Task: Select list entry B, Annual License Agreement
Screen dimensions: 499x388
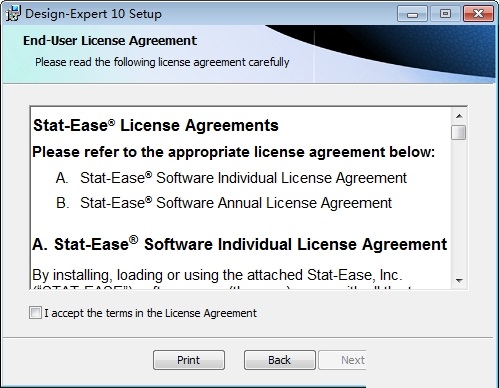Action: (224, 203)
